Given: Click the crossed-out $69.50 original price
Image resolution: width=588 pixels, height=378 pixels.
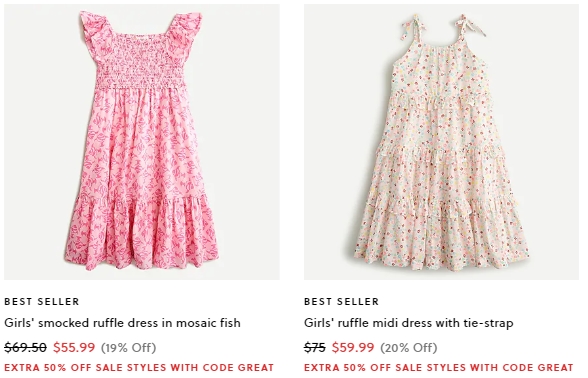Looking at the screenshot, I should (x=26, y=347).
